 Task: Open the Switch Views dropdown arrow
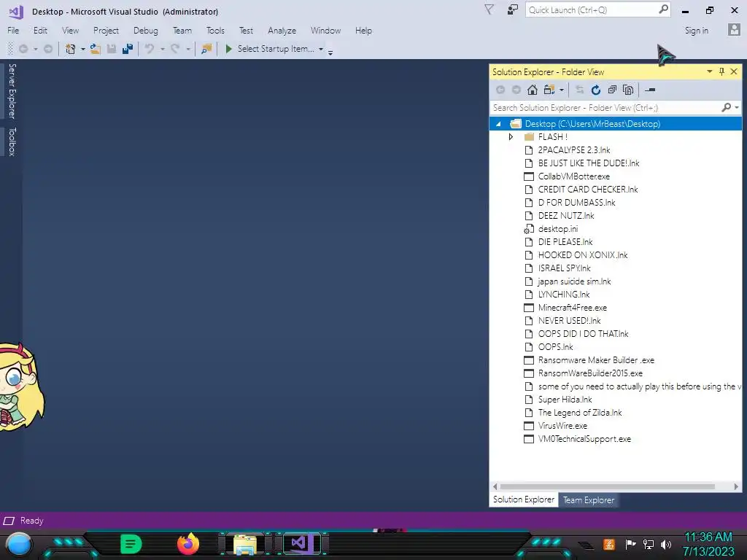pos(562,90)
